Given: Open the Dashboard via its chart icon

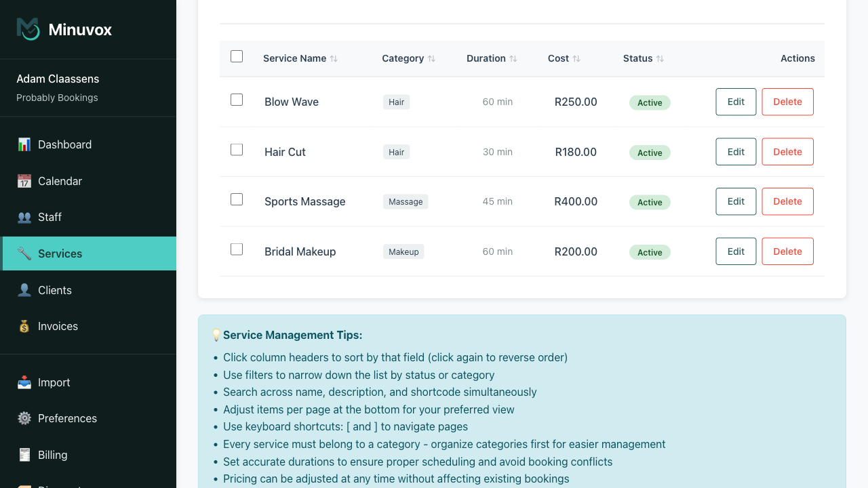Looking at the screenshot, I should (x=25, y=144).
